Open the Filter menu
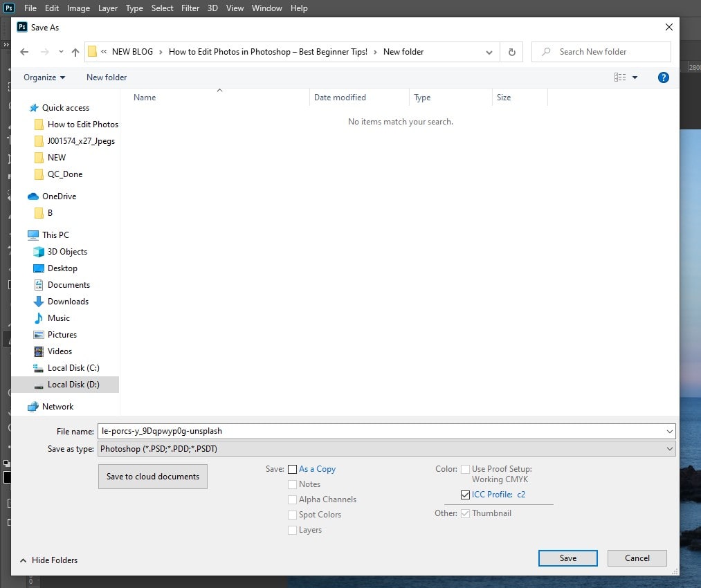701x588 pixels. click(190, 8)
